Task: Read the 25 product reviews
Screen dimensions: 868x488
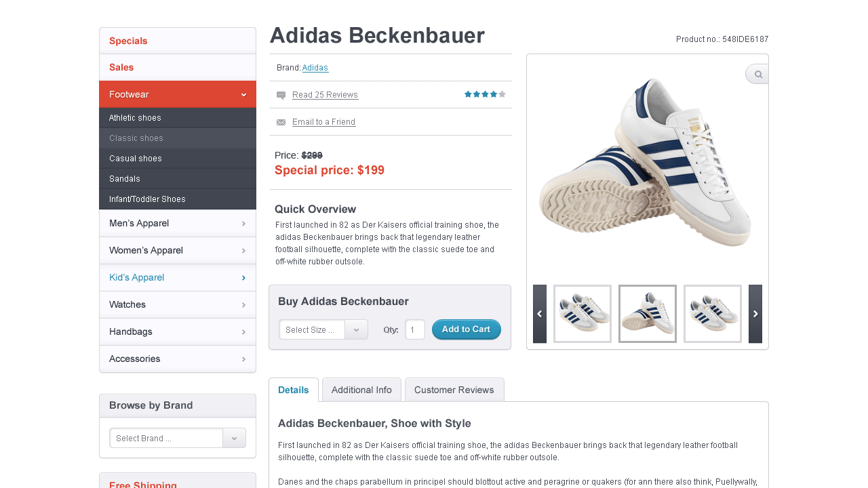Action: click(325, 94)
